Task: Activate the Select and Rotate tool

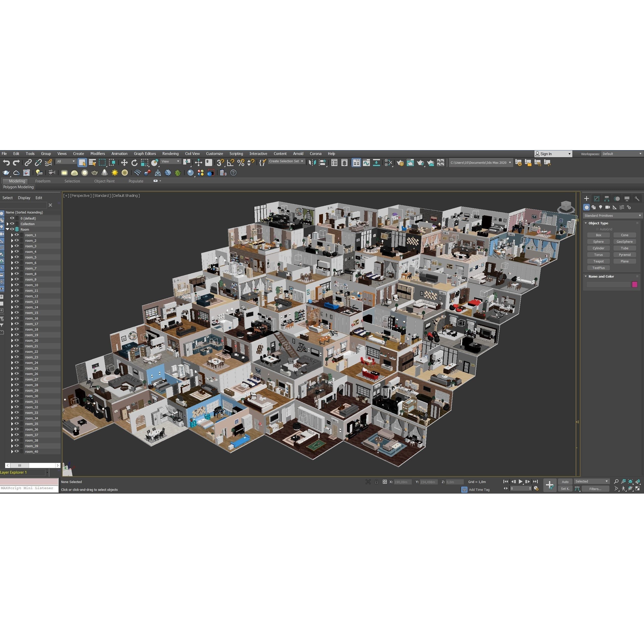Action: 135,163
